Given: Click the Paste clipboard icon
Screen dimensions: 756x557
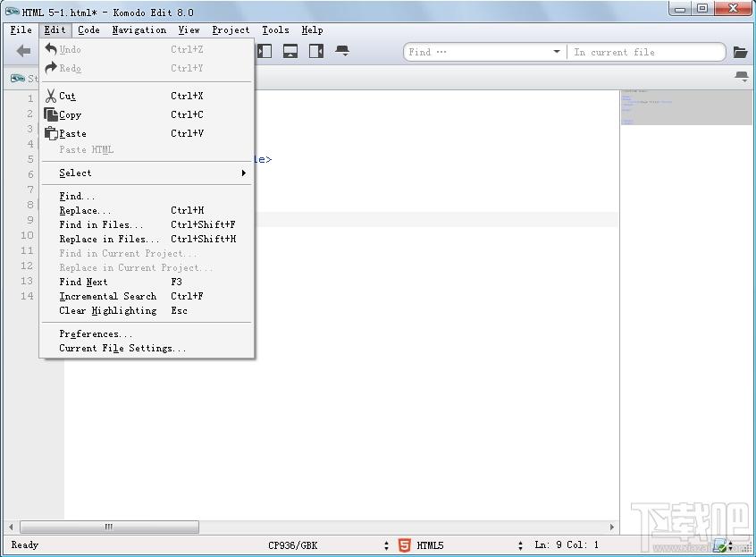Looking at the screenshot, I should click(51, 133).
